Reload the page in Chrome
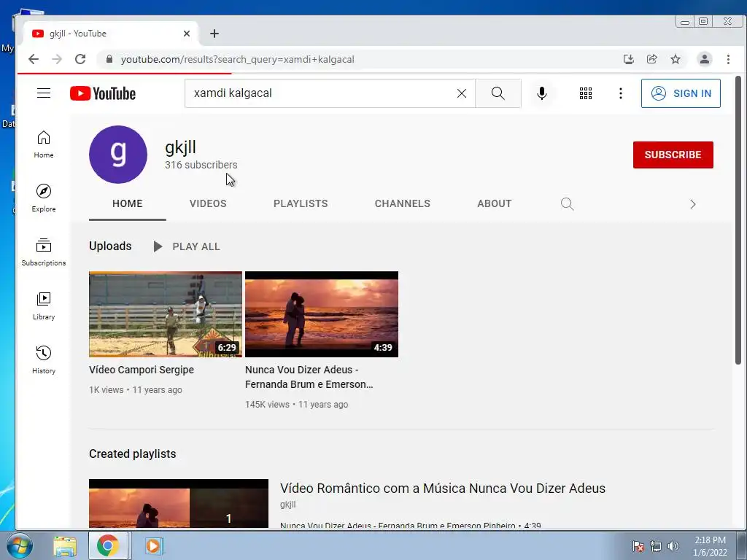The width and height of the screenshot is (747, 560). [x=80, y=59]
